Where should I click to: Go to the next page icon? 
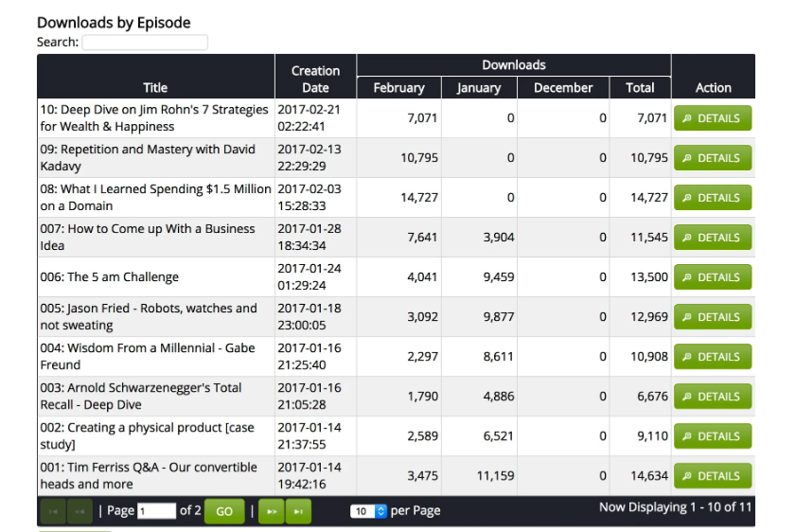pyautogui.click(x=272, y=511)
